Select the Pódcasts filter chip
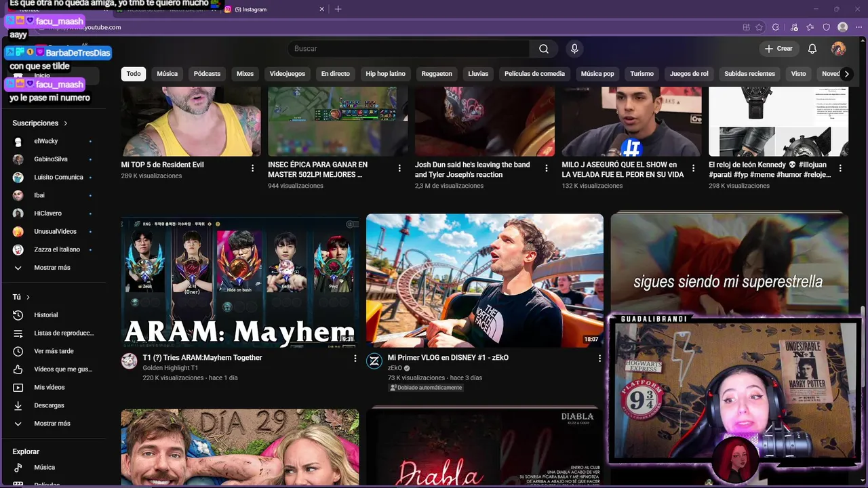 pos(207,74)
